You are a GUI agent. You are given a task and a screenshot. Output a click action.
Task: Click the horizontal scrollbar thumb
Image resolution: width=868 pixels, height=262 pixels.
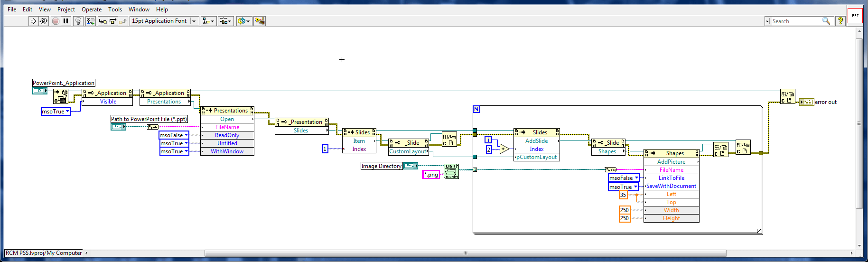(x=465, y=253)
